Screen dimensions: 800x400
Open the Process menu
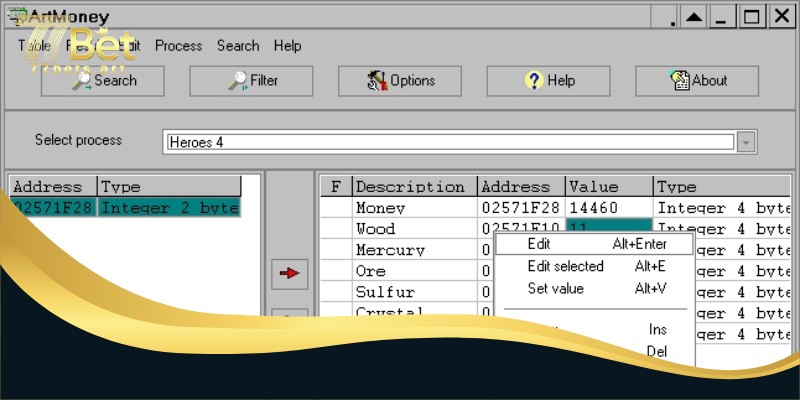(x=179, y=46)
